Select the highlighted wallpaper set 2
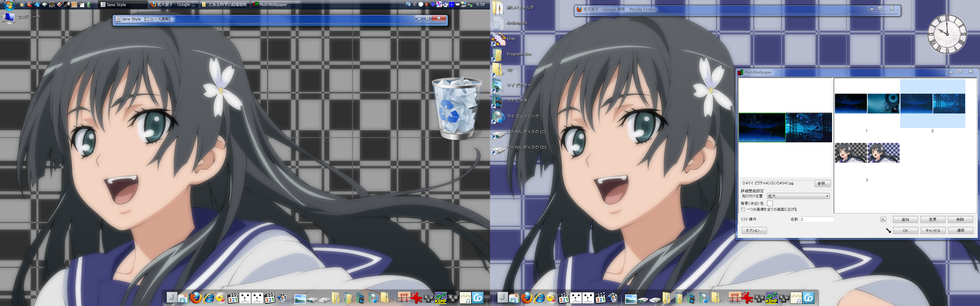The height and width of the screenshot is (306, 980). pos(933,104)
